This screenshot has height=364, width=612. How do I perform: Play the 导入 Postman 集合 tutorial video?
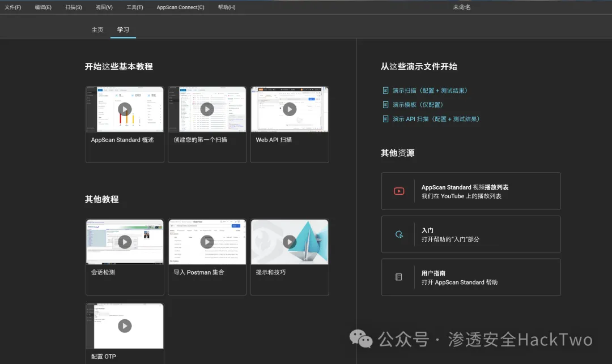(207, 242)
